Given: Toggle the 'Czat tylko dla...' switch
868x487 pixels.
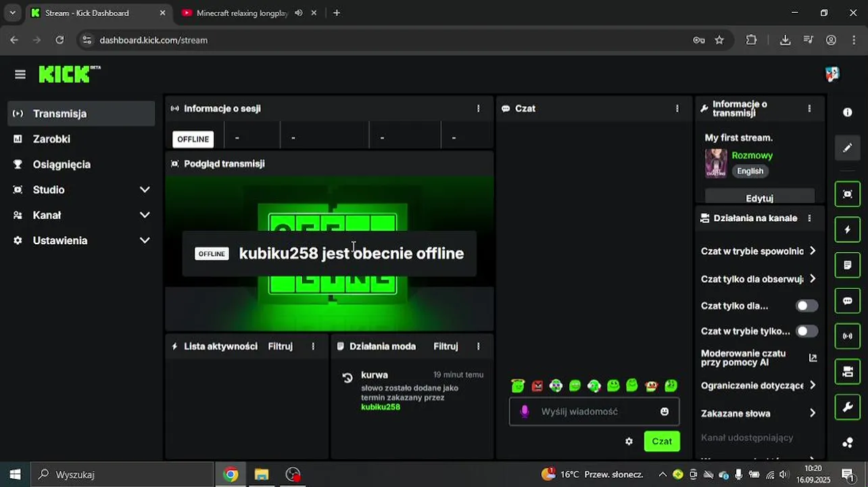Looking at the screenshot, I should pyautogui.click(x=806, y=306).
